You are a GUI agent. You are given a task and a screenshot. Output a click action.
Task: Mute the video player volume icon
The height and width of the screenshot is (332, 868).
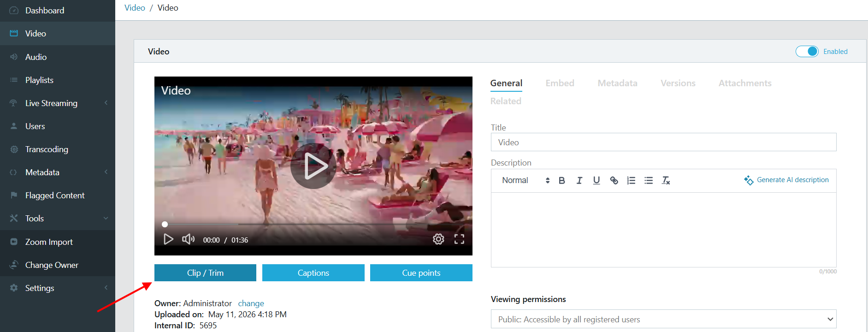click(188, 239)
